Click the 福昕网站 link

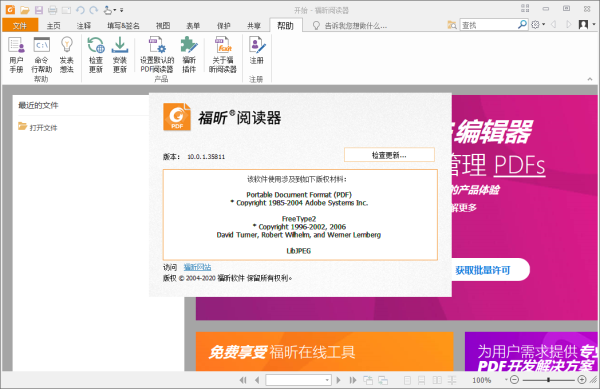197,267
